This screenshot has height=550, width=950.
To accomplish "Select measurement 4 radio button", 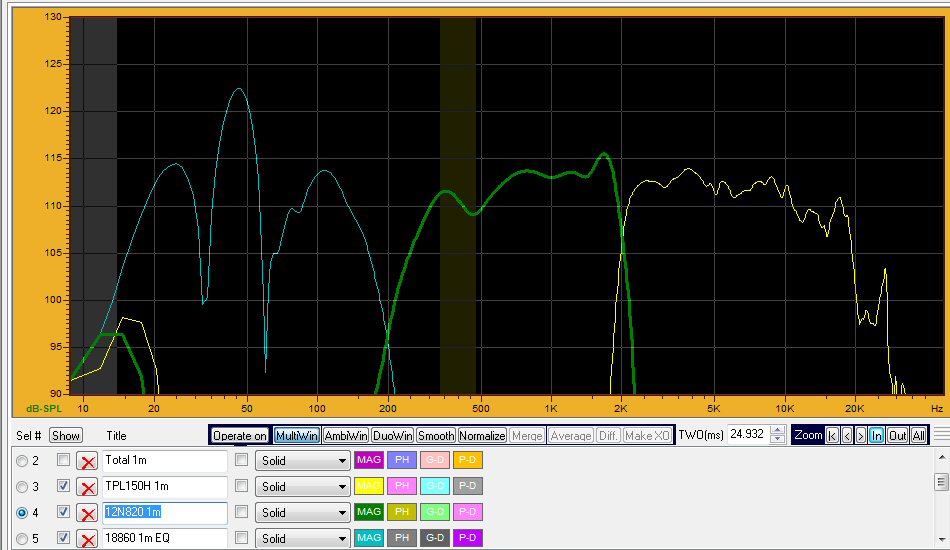I will (x=22, y=513).
